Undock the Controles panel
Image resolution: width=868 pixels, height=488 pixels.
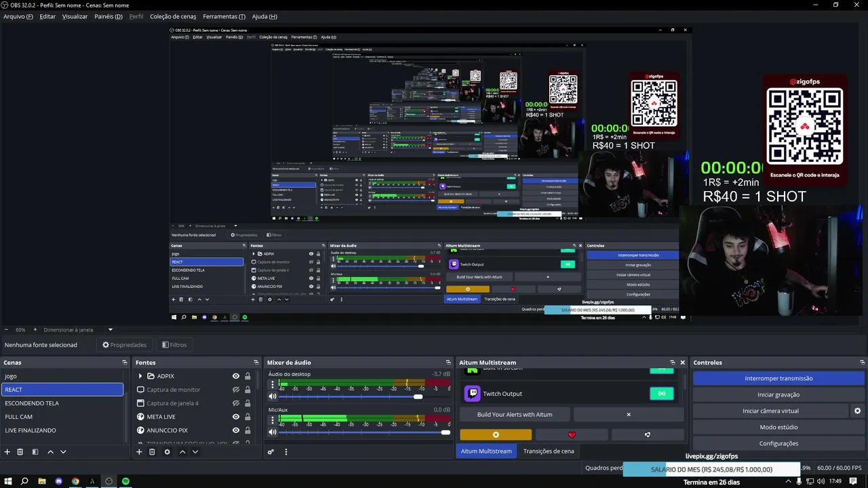(x=863, y=363)
